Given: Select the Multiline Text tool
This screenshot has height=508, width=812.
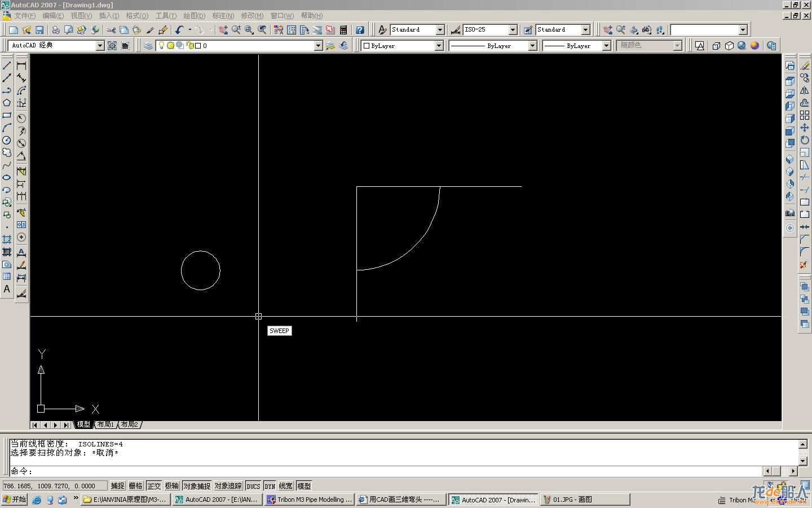Looking at the screenshot, I should pos(7,289).
